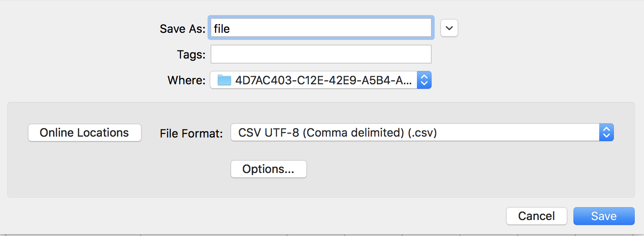Click the blue folder icon in Where
The height and width of the screenshot is (236, 644).
(224, 80)
